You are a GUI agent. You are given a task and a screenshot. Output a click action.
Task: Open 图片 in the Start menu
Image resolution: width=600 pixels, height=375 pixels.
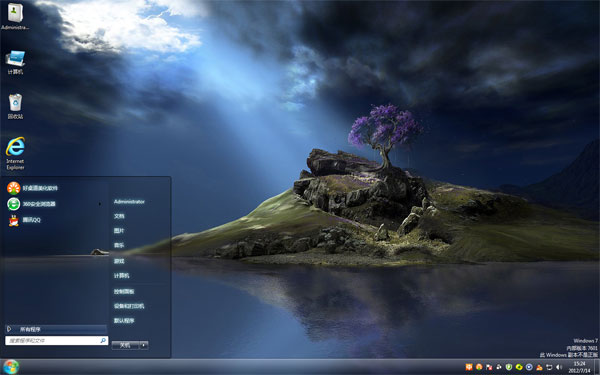point(119,231)
